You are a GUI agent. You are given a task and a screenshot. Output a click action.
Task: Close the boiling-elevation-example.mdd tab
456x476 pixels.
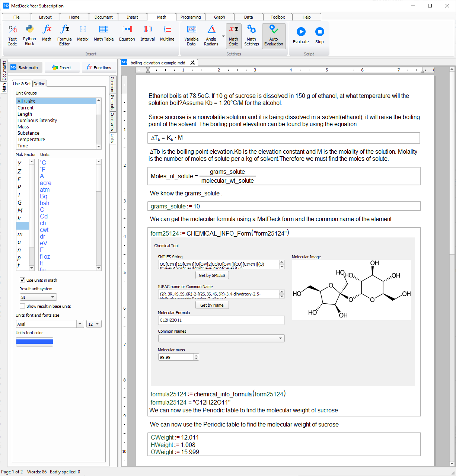tap(192, 63)
